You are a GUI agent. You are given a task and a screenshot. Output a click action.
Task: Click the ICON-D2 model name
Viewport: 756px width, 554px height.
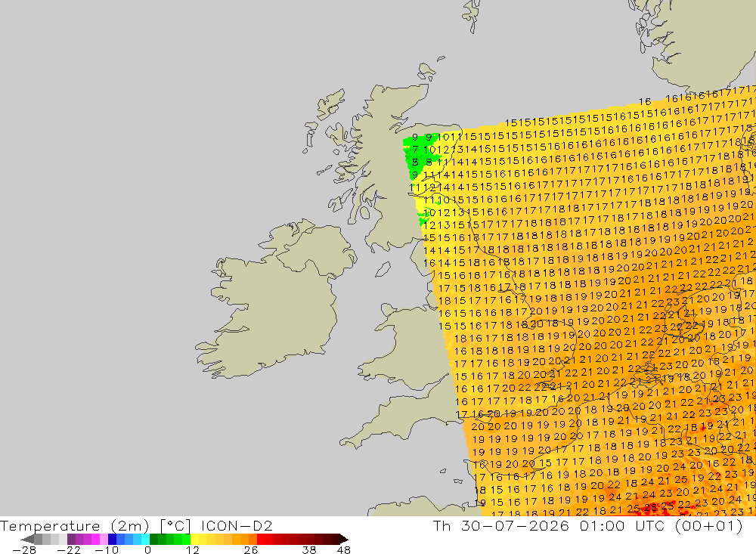[x=237, y=525]
